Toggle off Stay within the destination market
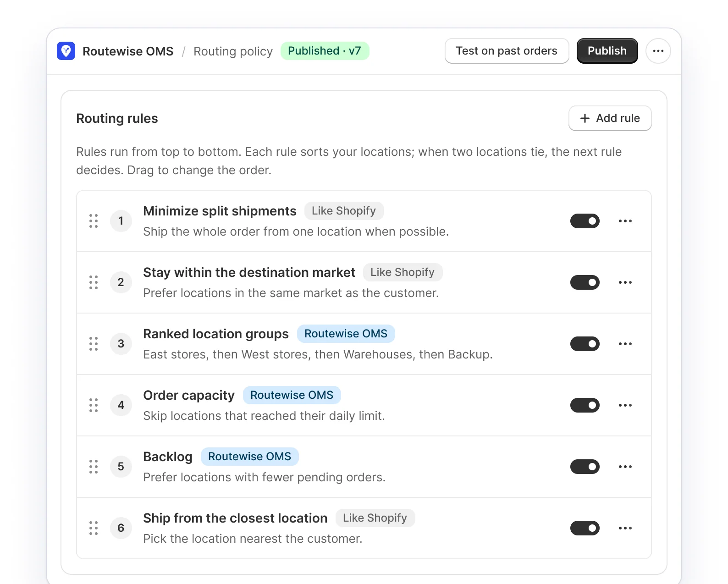This screenshot has width=728, height=584. [585, 282]
